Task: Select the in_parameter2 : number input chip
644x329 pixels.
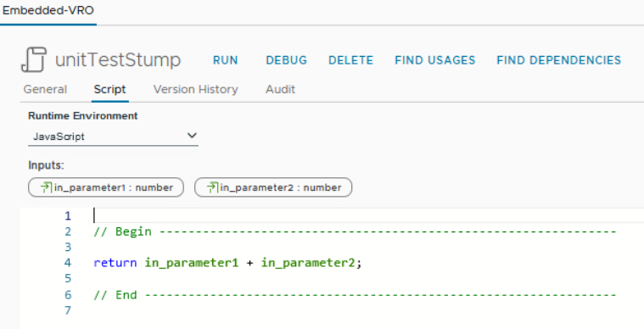Action: coord(273,187)
